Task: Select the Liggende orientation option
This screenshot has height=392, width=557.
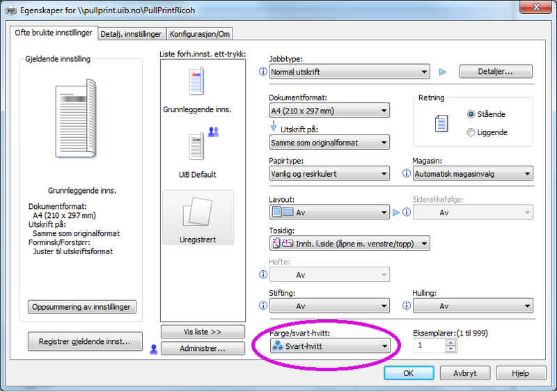Action: click(471, 132)
